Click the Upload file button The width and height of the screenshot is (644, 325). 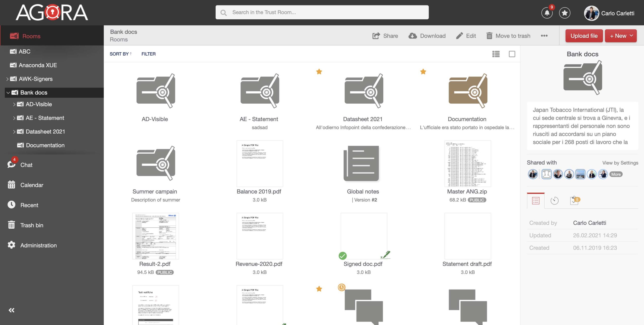click(584, 36)
